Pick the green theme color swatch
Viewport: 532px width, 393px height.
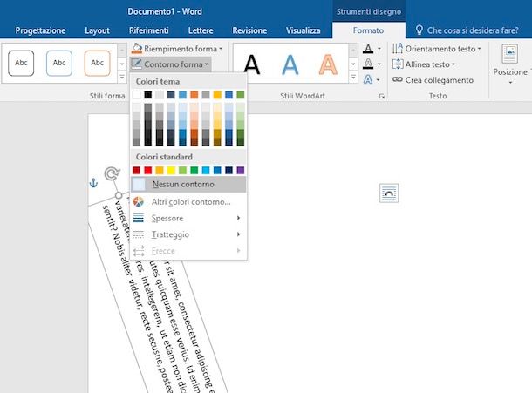[240, 95]
